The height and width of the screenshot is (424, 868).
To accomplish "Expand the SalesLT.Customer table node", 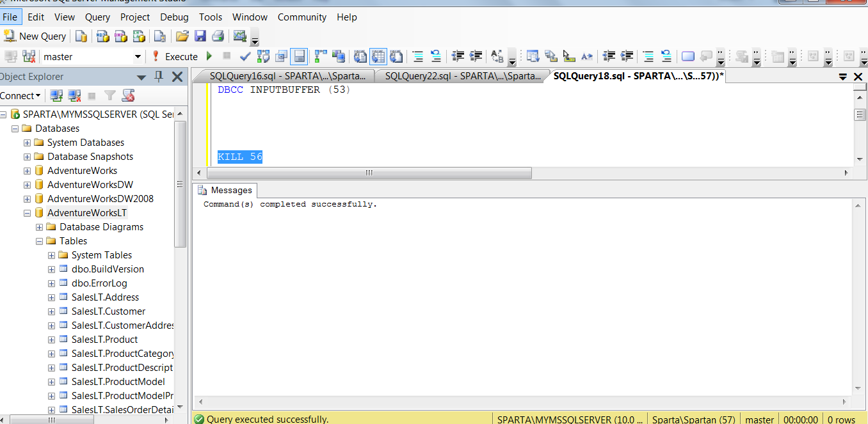I will tap(51, 311).
